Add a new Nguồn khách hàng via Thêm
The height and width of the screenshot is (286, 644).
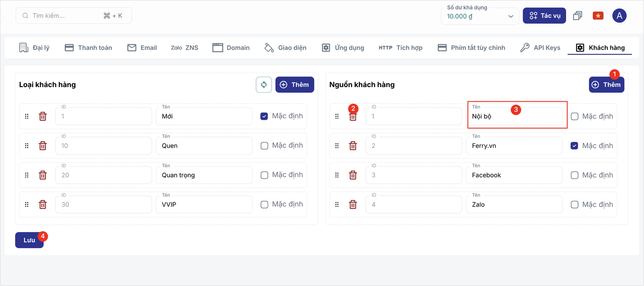(607, 85)
